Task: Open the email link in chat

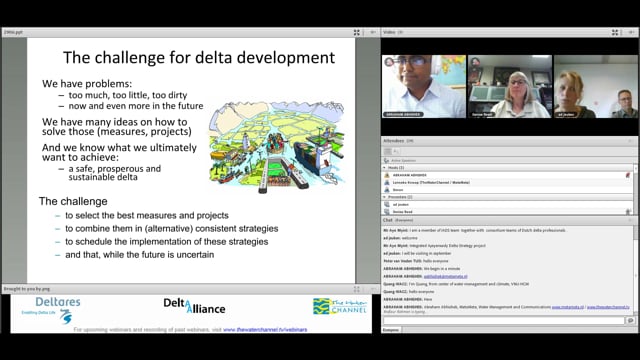Action: pos(445,276)
